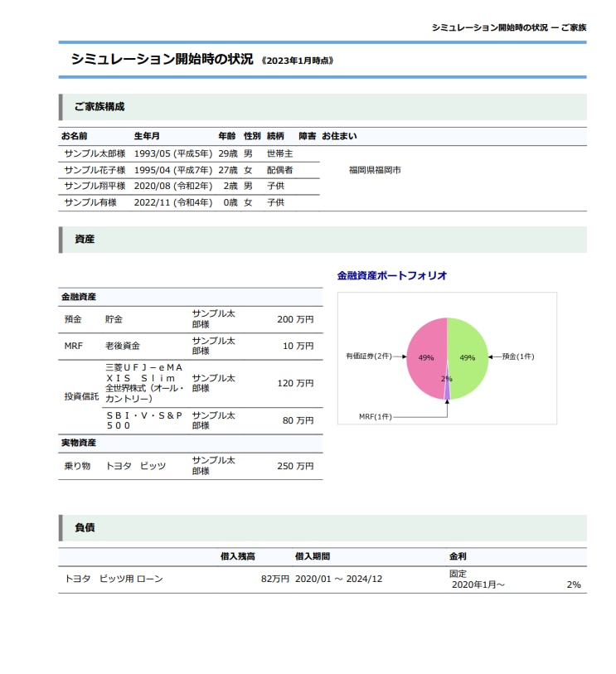
Task: Select the MRF asset category cell
Action: click(x=73, y=346)
